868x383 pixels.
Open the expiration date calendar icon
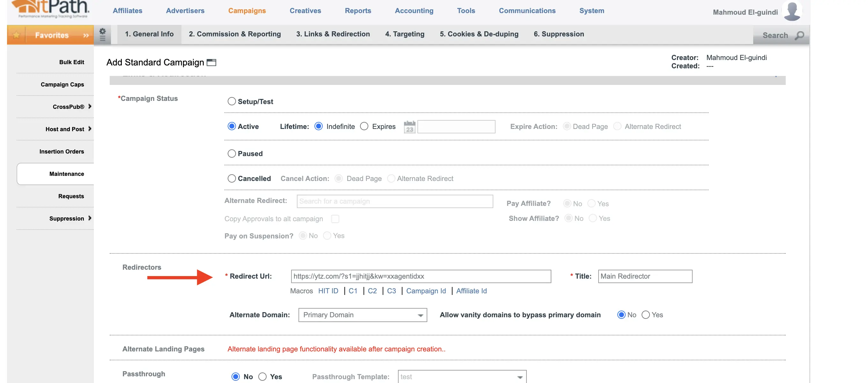(x=409, y=127)
